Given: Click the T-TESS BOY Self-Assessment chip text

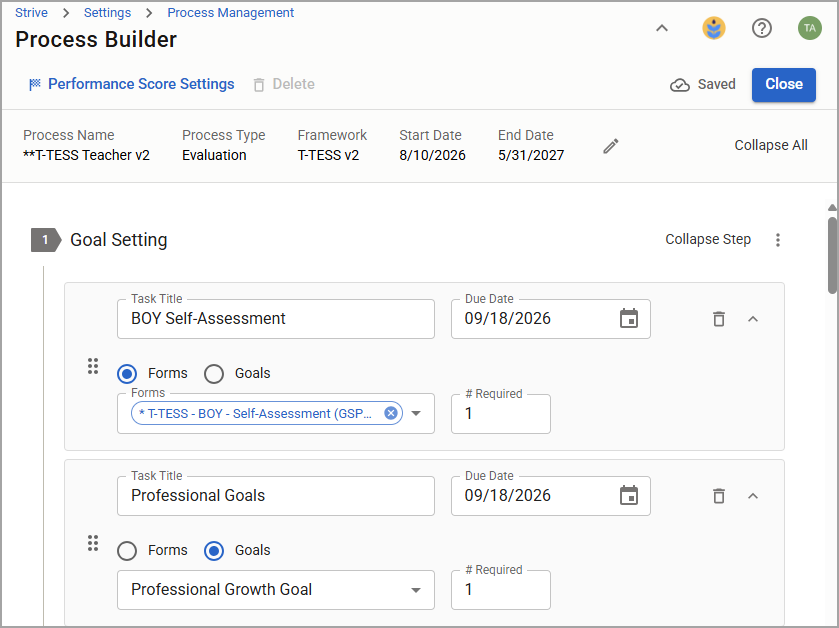Looking at the screenshot, I should click(x=255, y=413).
